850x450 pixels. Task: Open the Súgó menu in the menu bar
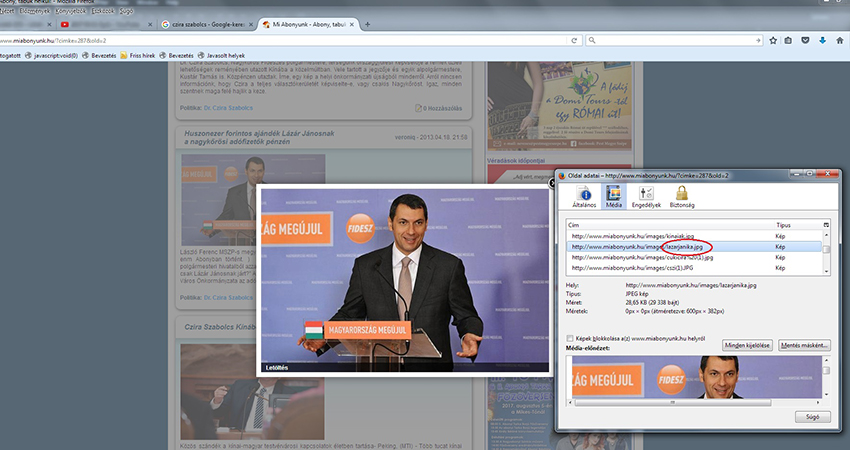coord(126,11)
